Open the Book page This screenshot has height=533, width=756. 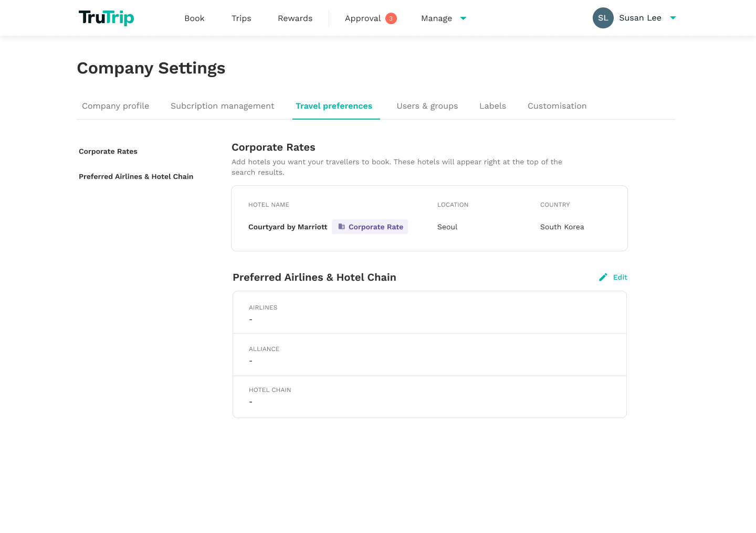pyautogui.click(x=194, y=18)
